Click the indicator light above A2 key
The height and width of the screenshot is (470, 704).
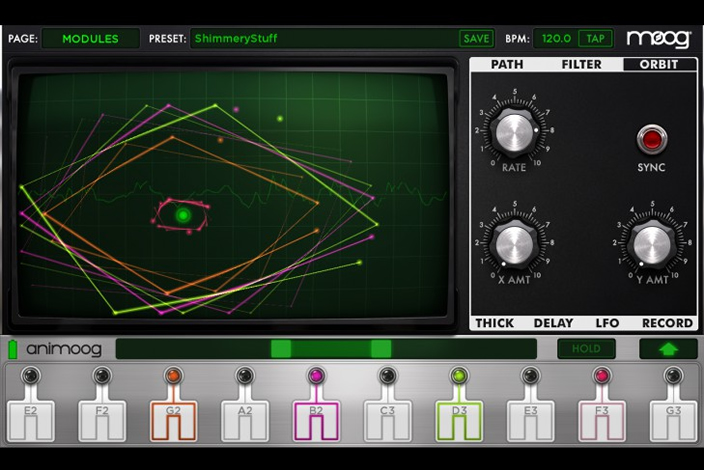[x=245, y=375]
